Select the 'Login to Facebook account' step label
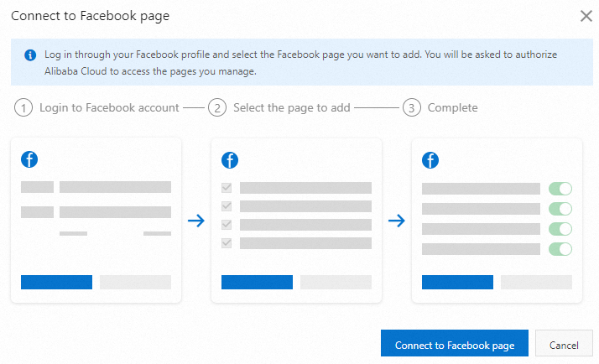The image size is (599, 364). [109, 107]
